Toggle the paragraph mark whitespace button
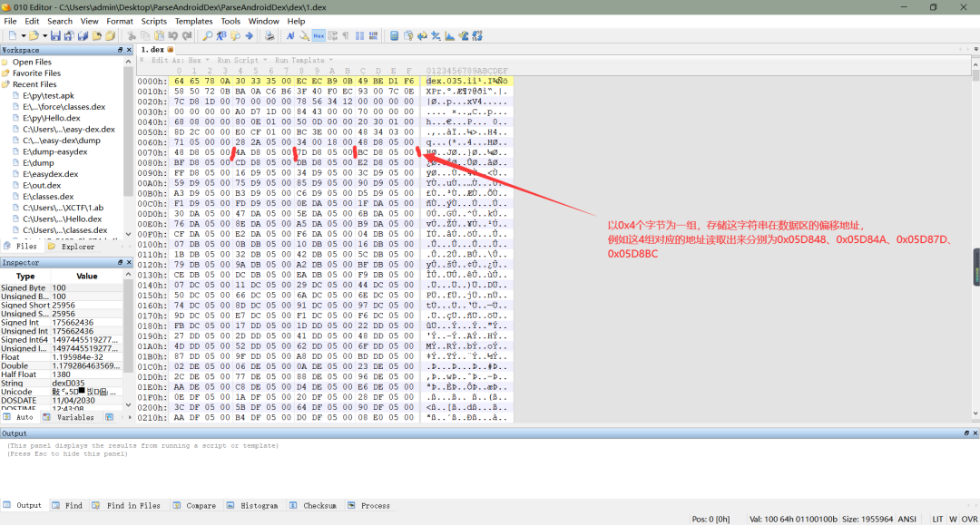 click(x=346, y=35)
